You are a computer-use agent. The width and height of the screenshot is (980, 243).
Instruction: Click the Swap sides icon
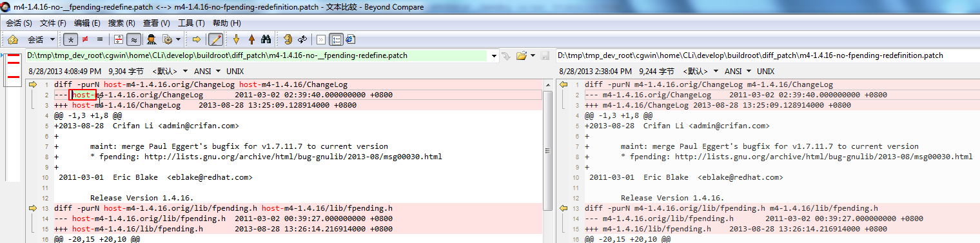[x=288, y=39]
